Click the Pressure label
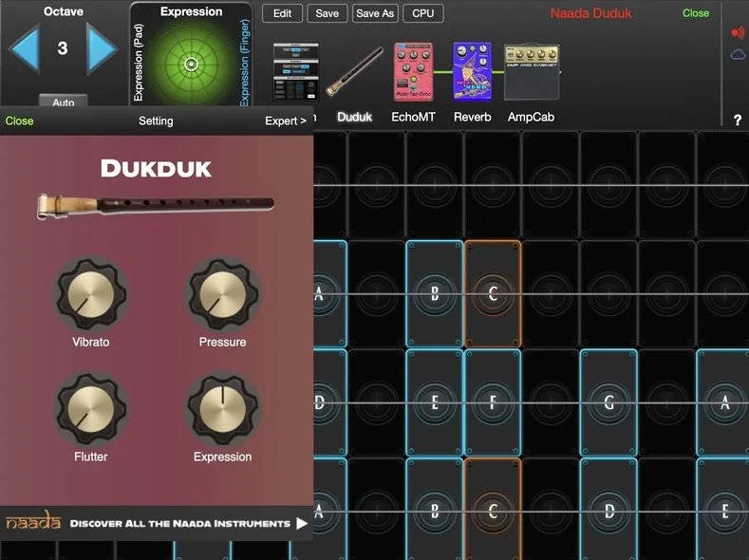 222,342
